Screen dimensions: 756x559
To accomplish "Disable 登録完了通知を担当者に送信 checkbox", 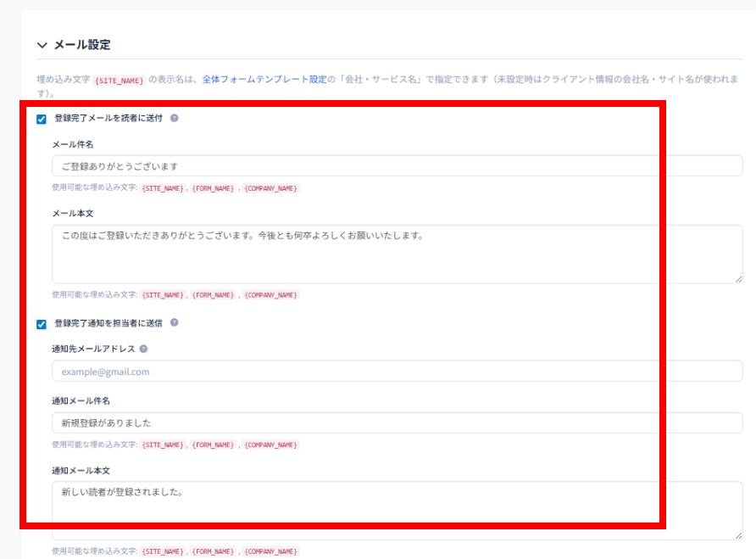I will 42,324.
